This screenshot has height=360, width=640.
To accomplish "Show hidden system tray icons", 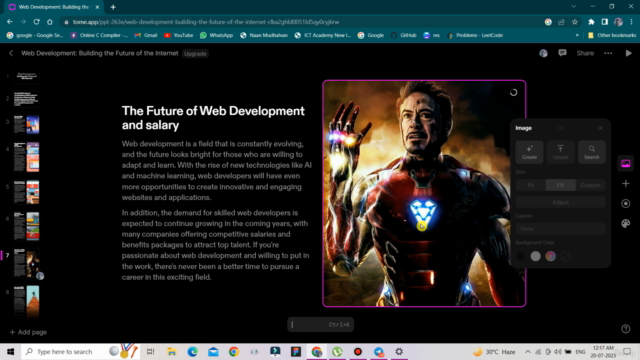I will coord(528,351).
